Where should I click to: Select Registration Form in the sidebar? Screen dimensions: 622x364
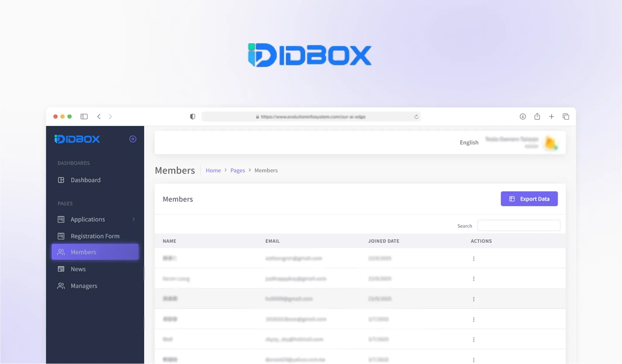point(95,236)
